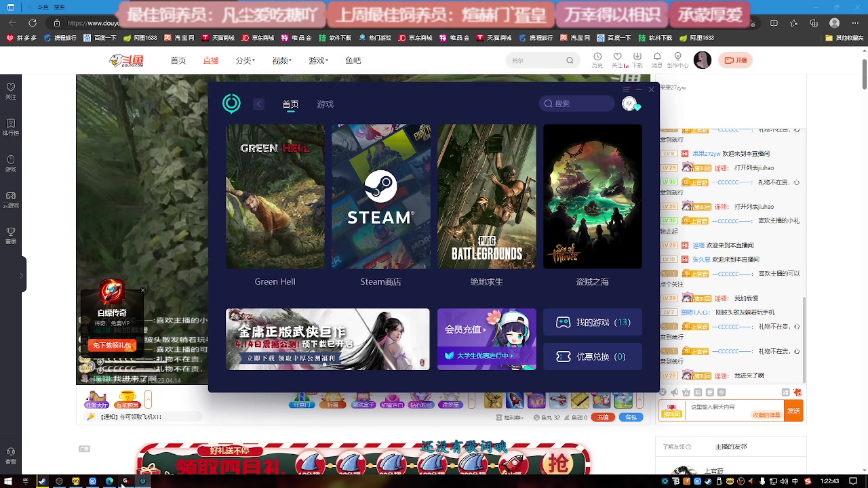868x488 pixels.
Task: Select the 主播的友邻 tab
Action: 731,447
